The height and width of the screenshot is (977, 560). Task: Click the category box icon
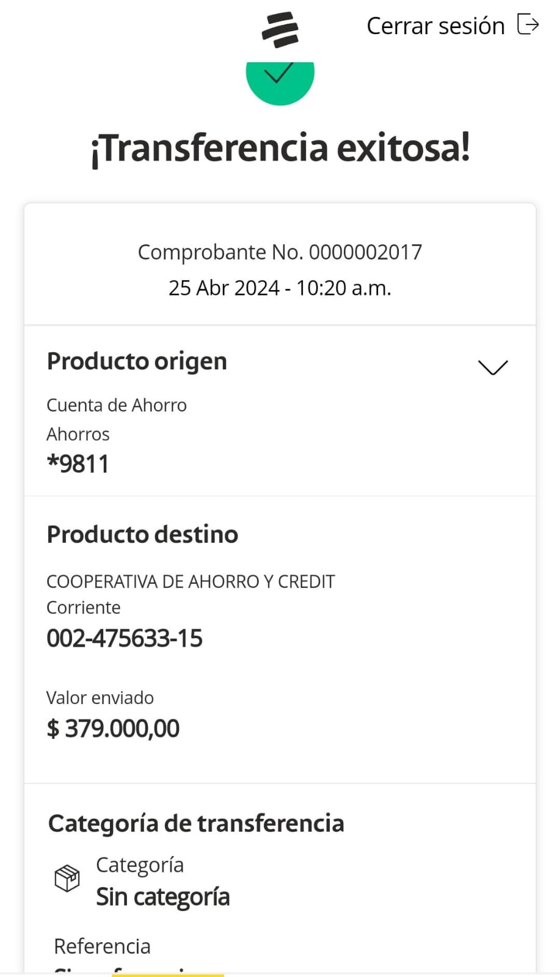coord(67,878)
